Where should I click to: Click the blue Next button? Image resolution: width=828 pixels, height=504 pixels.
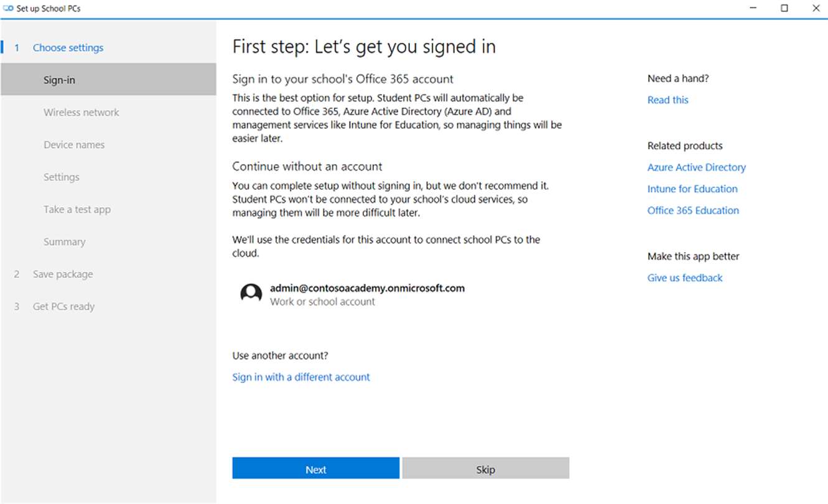point(315,469)
